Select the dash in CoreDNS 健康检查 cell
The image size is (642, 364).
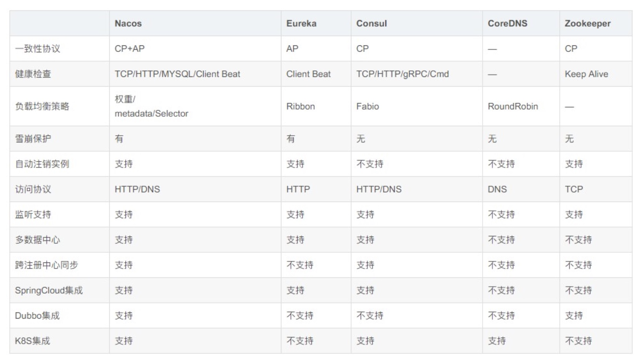[x=493, y=75]
